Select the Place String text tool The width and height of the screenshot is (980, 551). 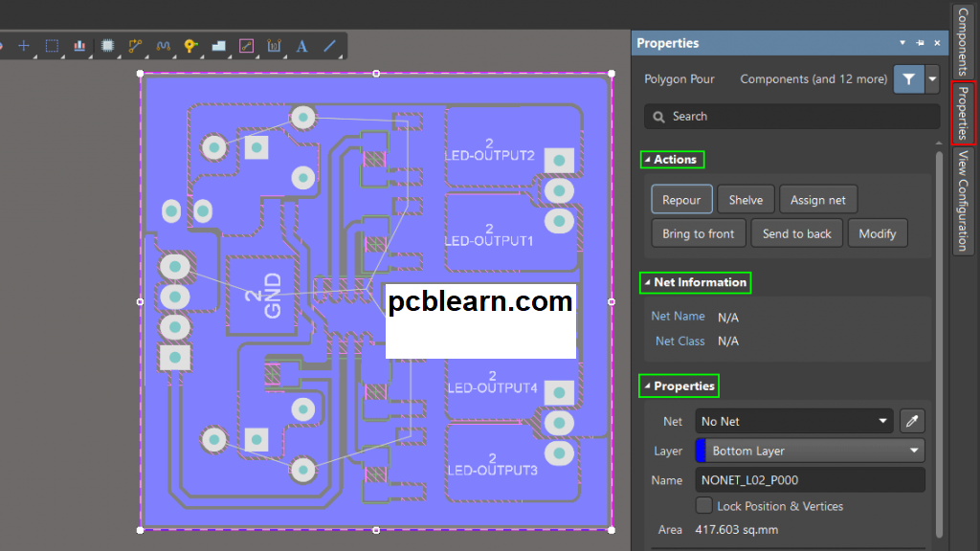pos(301,45)
